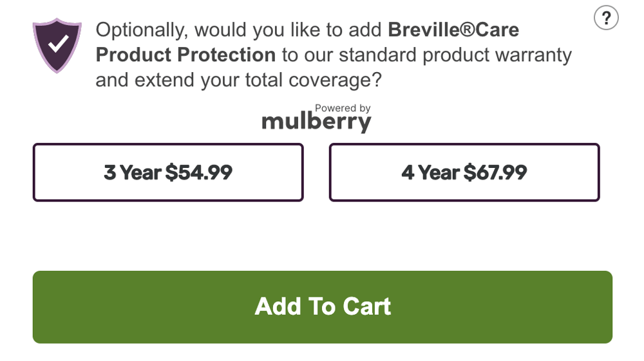
Task: Choose three-year extended coverage option
Action: [168, 172]
